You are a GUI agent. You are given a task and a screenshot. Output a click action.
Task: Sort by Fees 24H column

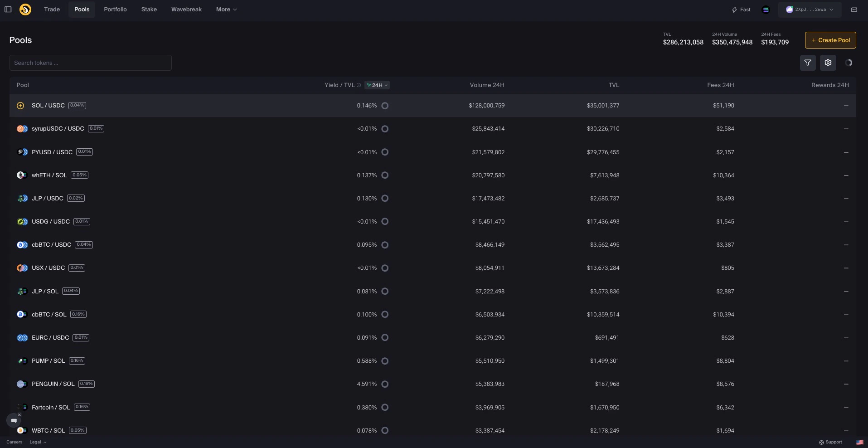pos(721,85)
